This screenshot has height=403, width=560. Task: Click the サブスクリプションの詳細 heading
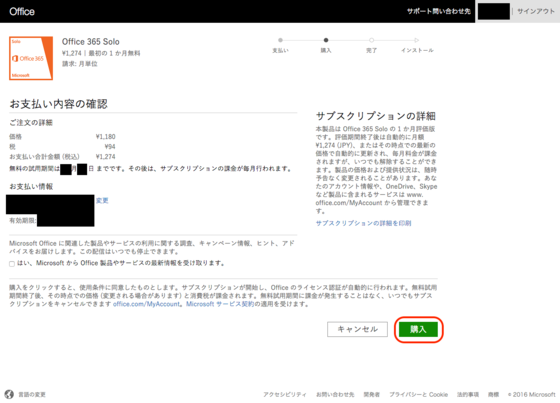coord(376,116)
